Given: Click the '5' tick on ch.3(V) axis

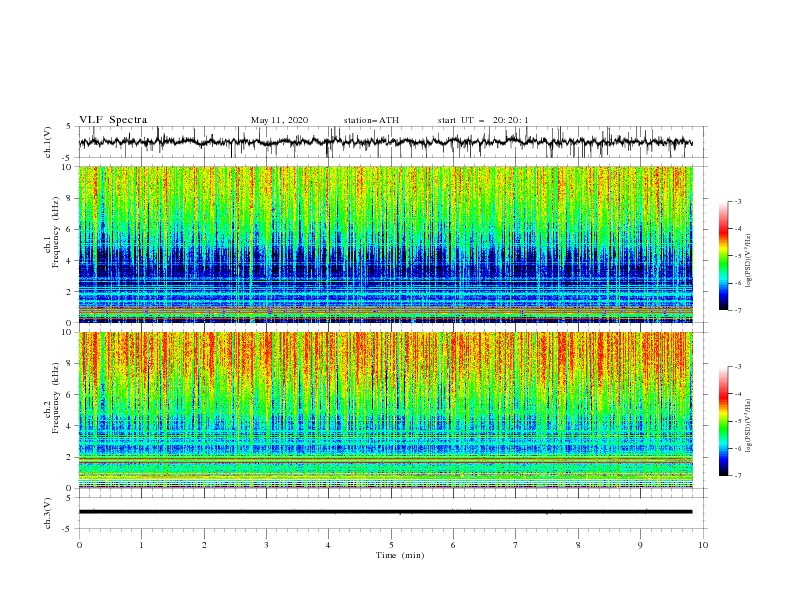Looking at the screenshot, I should pyautogui.click(x=69, y=498).
